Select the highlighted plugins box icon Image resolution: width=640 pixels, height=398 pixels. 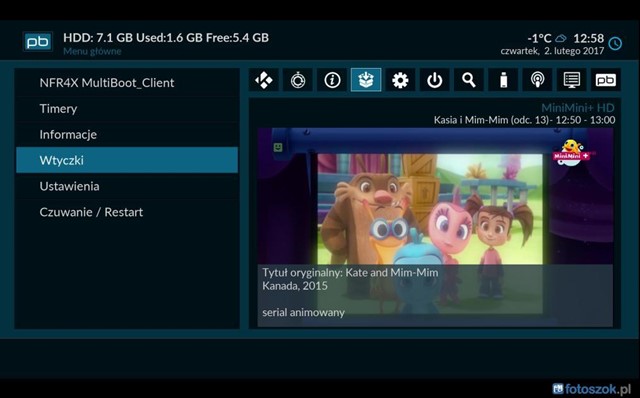click(366, 80)
